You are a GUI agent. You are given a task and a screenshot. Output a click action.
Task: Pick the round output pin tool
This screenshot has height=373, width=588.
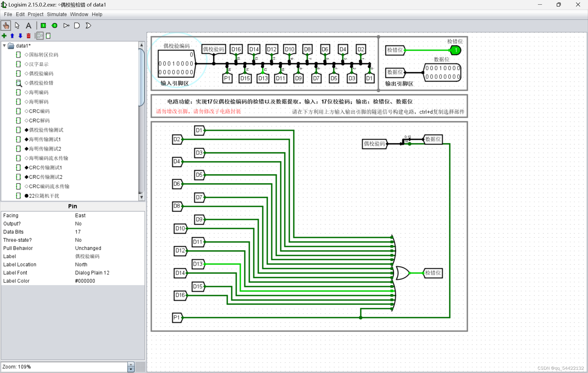point(54,26)
